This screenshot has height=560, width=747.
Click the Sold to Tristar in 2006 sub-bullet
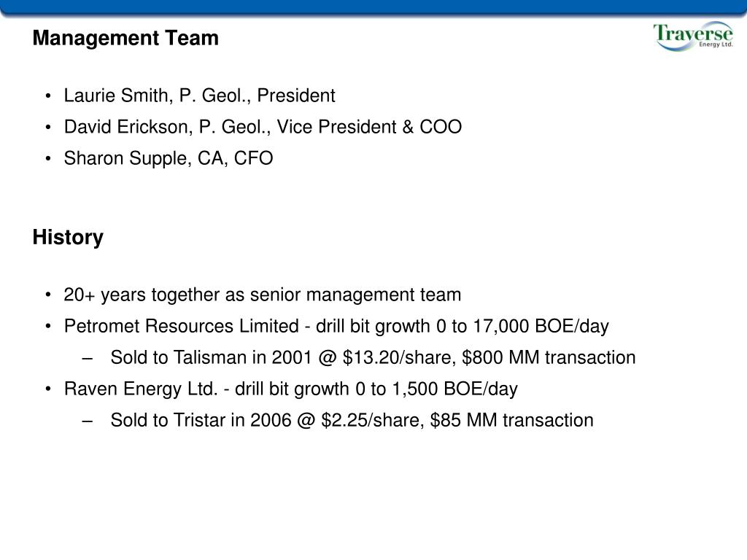pyautogui.click(x=352, y=421)
